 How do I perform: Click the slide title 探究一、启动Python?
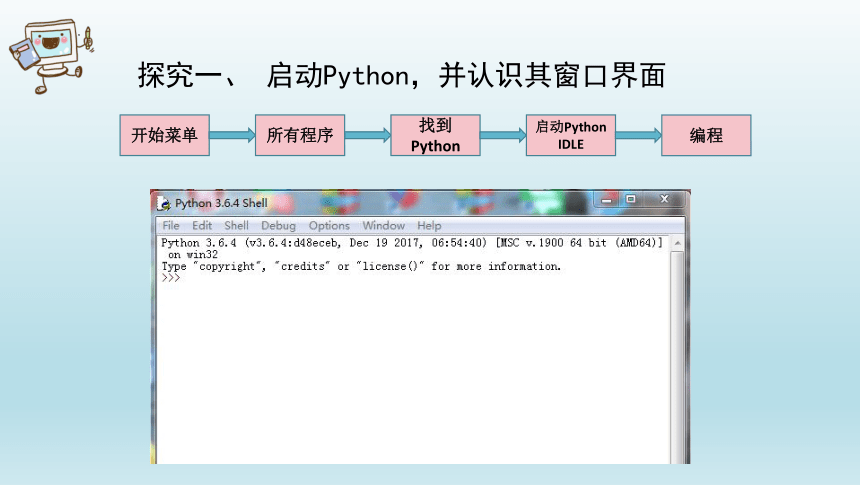point(401,75)
